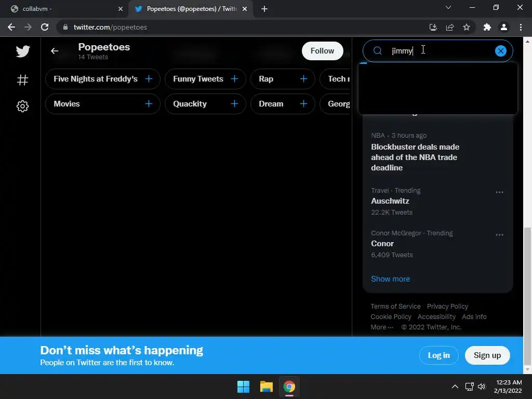This screenshot has height=399, width=532.
Task: Navigate forward in Chrome
Action: 28,27
